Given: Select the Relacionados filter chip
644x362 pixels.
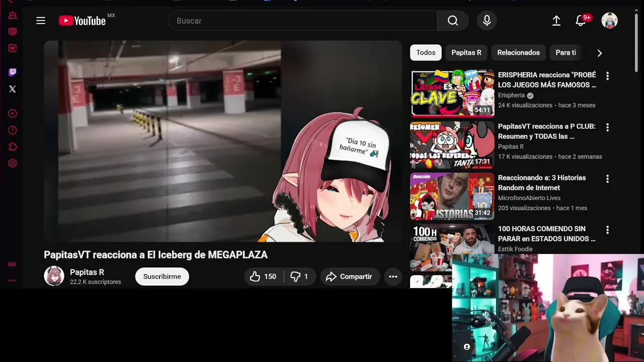Looking at the screenshot, I should click(x=518, y=53).
